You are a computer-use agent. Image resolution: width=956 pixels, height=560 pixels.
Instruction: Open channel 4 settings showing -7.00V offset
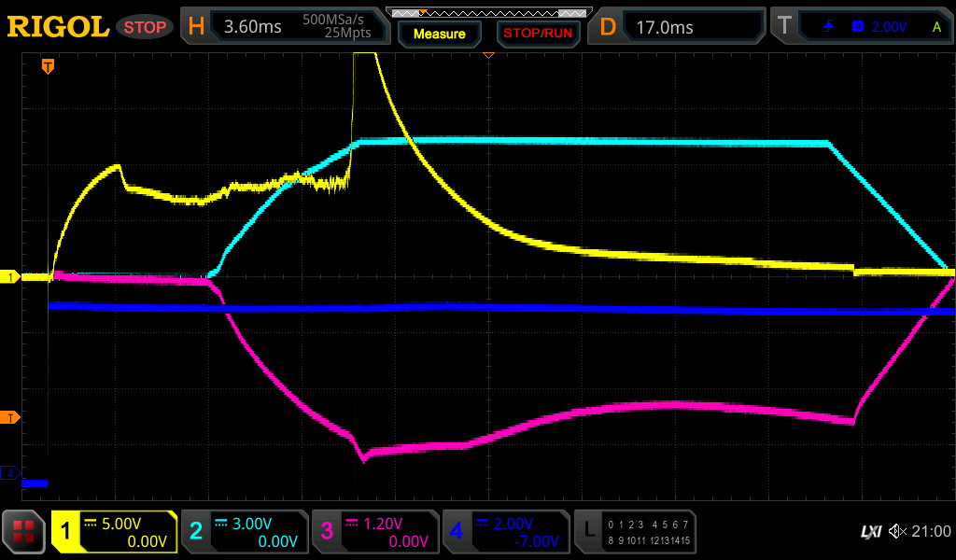(x=506, y=532)
